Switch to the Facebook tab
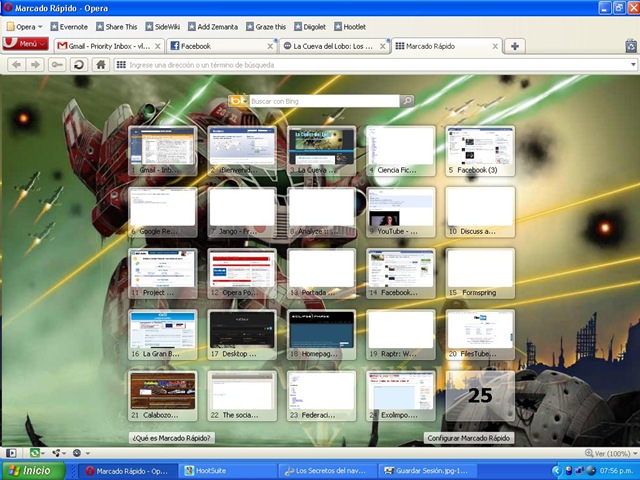 [x=215, y=46]
